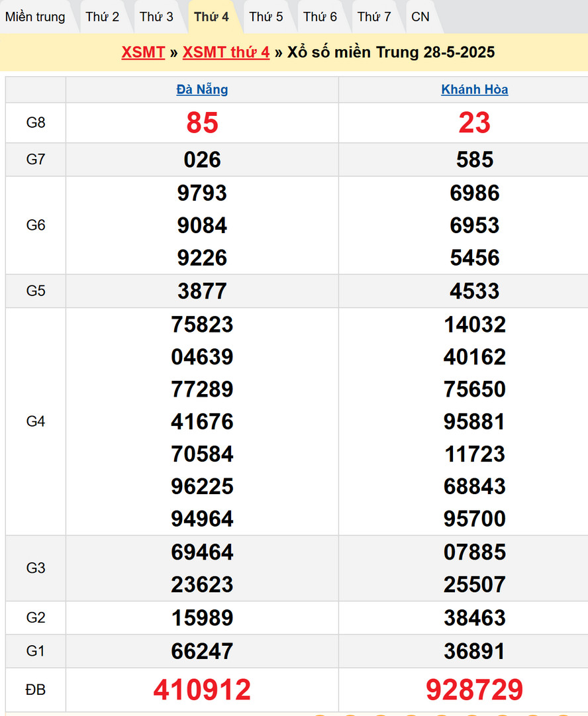
Task: Click Đà Nẵng special prize 410912
Action: [x=202, y=690]
